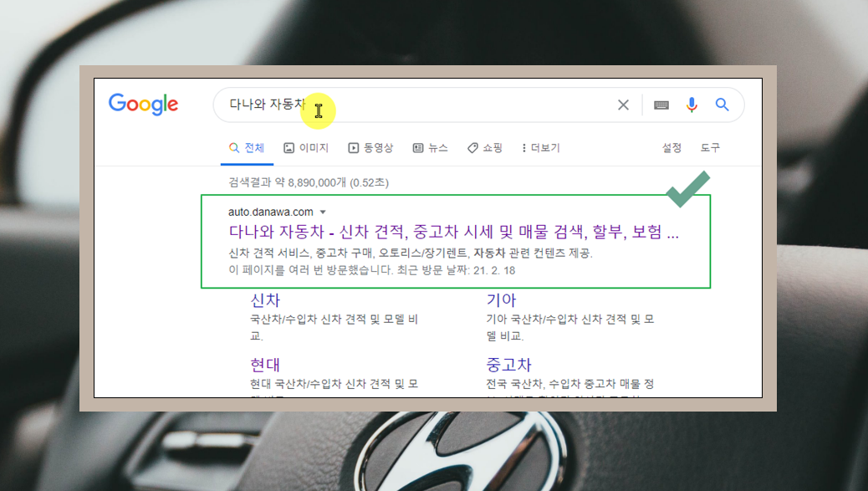Select the 전체 results tab
This screenshot has width=868, height=491.
(247, 148)
